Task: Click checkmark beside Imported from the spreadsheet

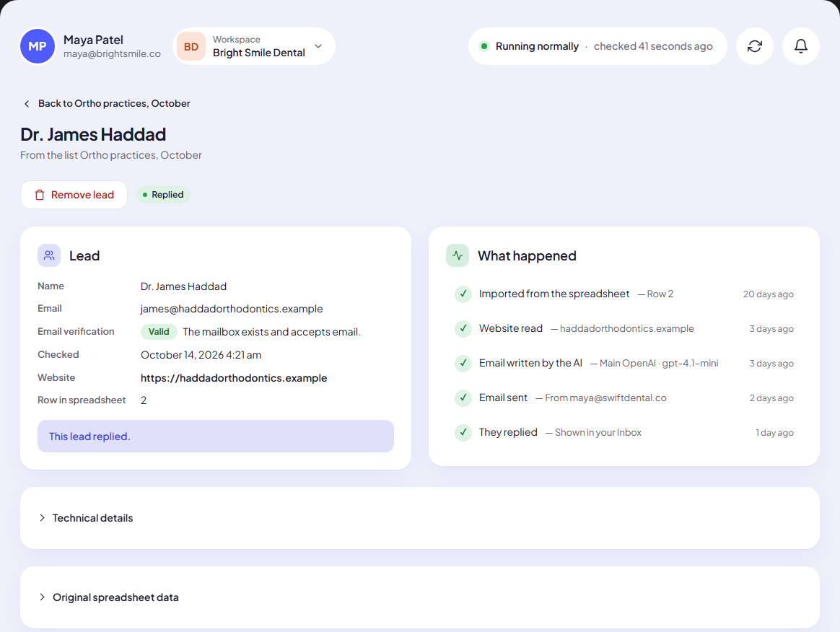Action: click(x=463, y=294)
